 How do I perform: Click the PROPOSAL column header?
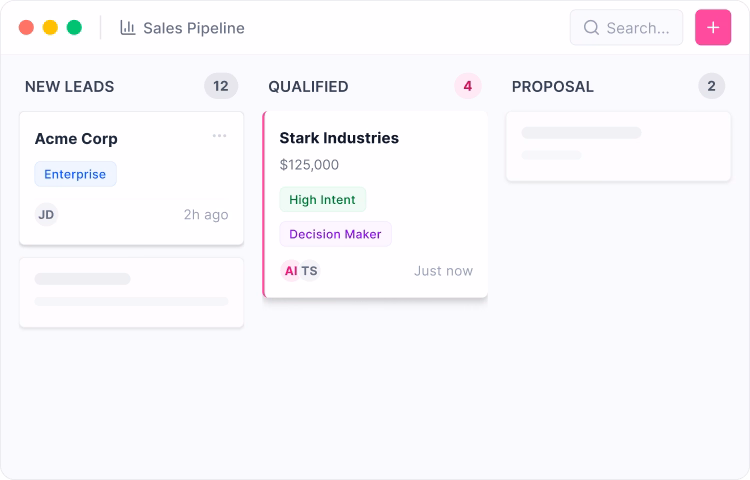552,87
